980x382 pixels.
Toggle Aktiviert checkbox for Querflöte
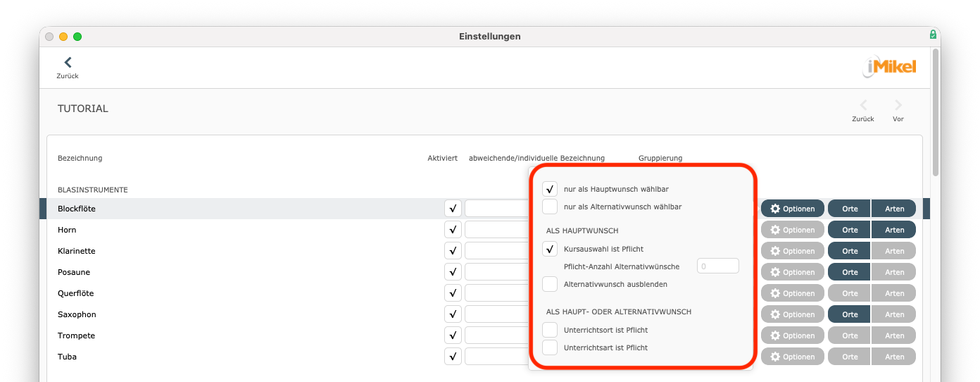tap(453, 293)
